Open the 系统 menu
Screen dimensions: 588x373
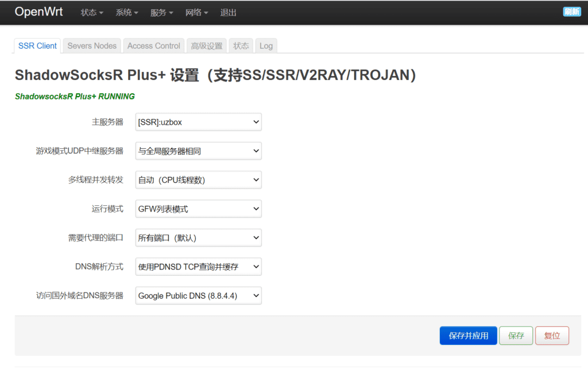coord(126,12)
